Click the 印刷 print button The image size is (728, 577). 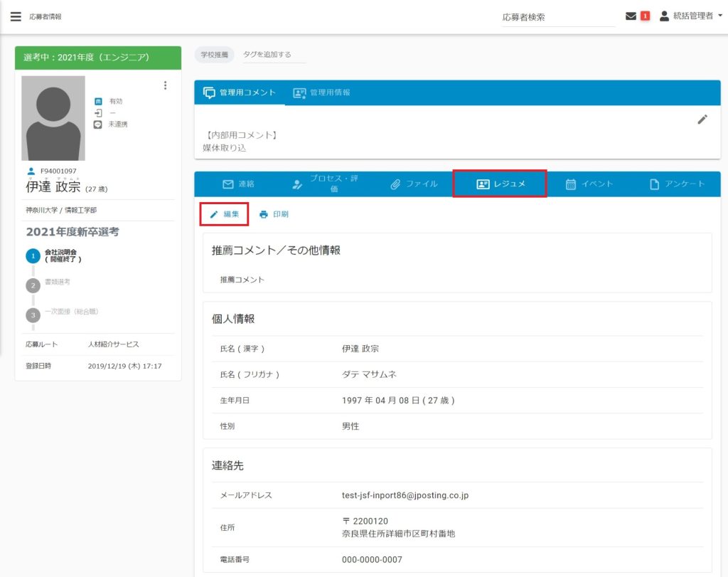274,214
